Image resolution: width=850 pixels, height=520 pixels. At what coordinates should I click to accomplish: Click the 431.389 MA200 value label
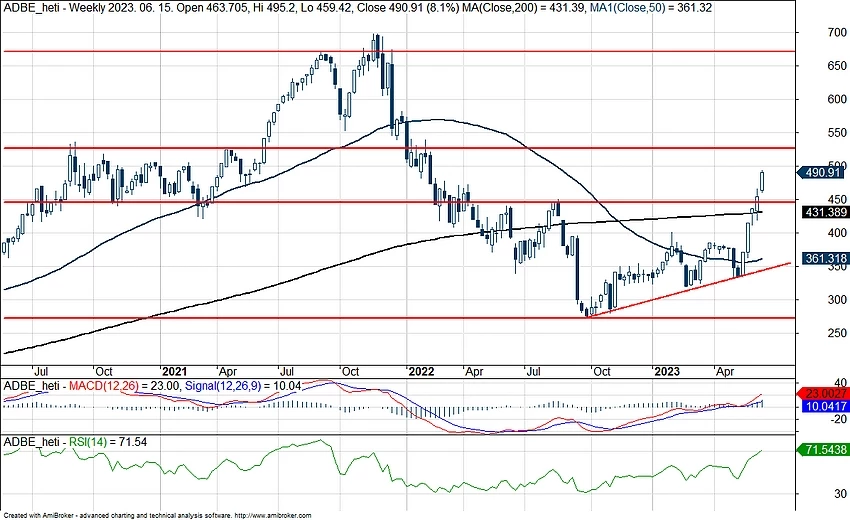pyautogui.click(x=825, y=212)
